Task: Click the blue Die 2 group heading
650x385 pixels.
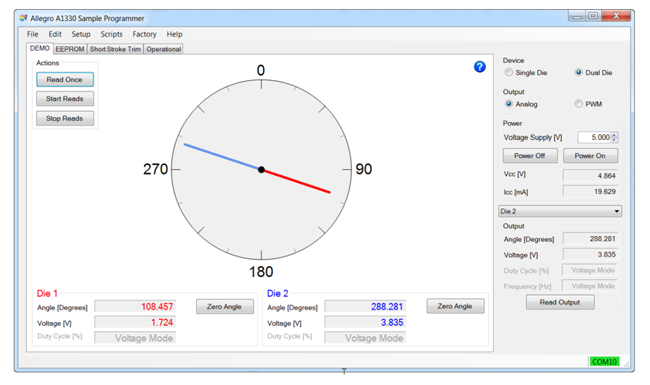Action: coord(277,293)
